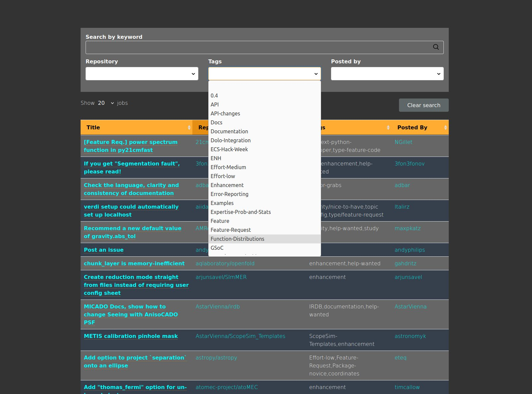Viewport: 532px width, 394px height.
Task: Visit the astropy/astropy repository link
Action: pos(216,358)
